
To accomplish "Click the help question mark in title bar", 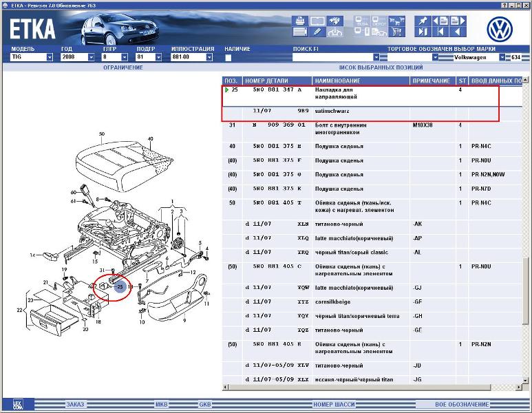I will pos(504,6).
